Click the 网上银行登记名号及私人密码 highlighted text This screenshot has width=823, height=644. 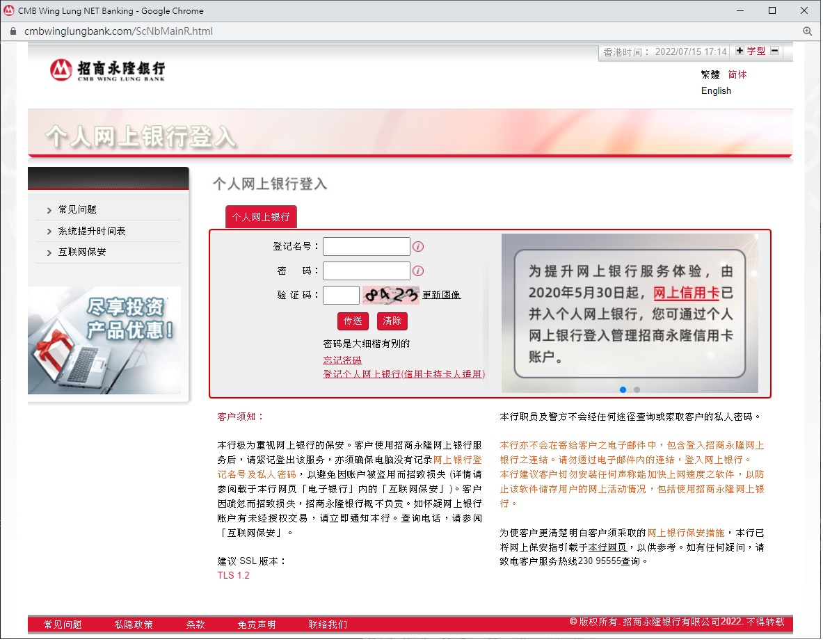tap(351, 467)
